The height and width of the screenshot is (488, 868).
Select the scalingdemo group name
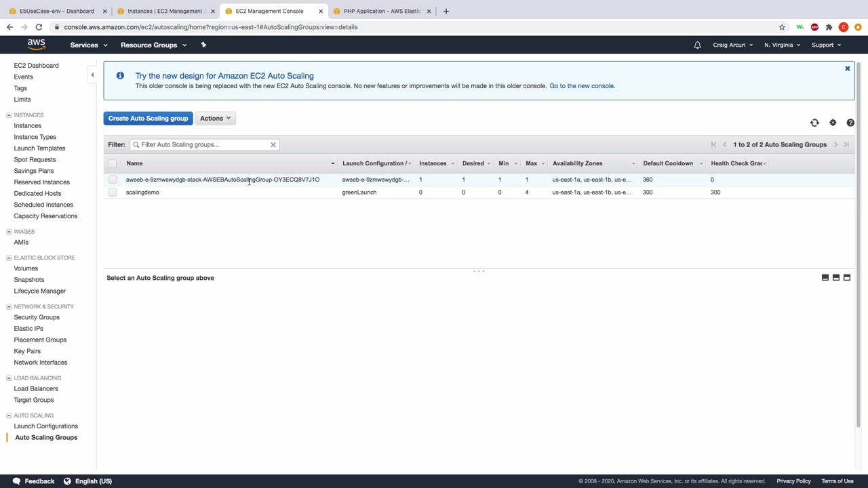[142, 192]
